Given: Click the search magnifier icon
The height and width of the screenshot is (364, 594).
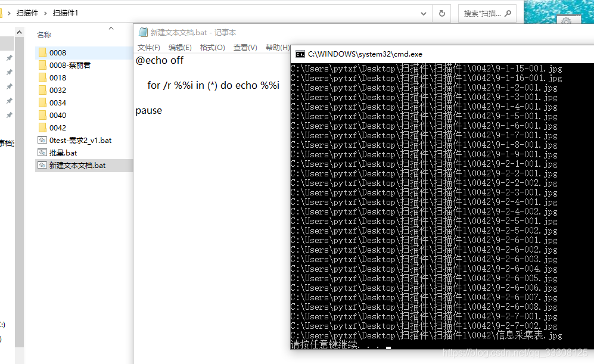Looking at the screenshot, I should (508, 14).
